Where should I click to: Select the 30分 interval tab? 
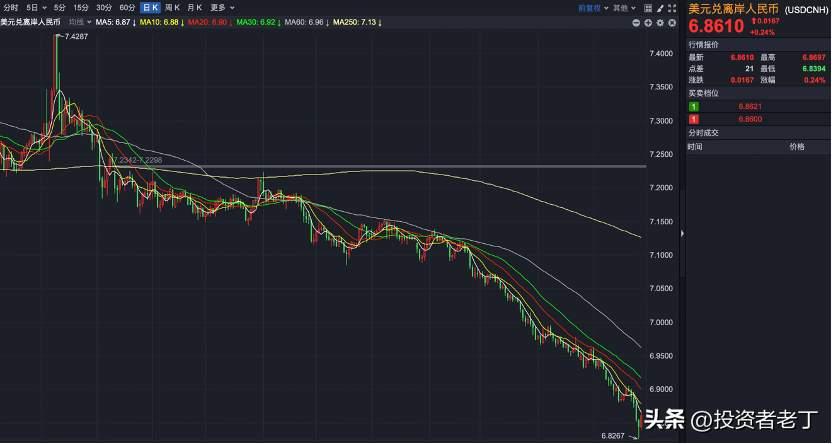click(104, 8)
